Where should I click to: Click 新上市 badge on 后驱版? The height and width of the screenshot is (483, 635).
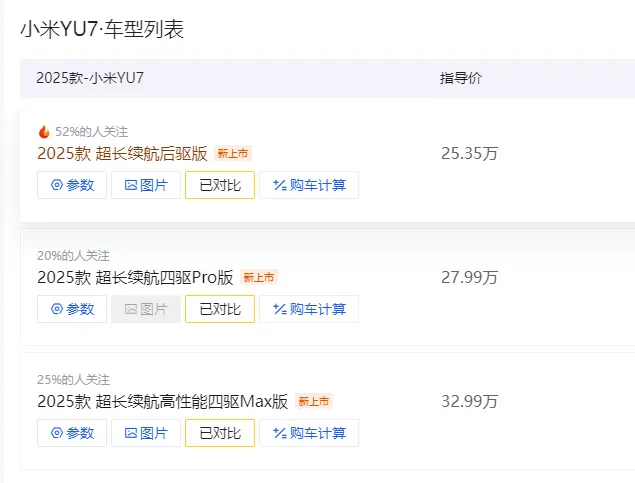[x=233, y=153]
